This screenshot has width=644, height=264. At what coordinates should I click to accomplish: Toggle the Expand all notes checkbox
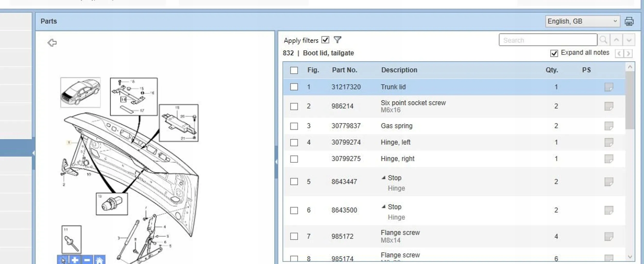tap(554, 53)
